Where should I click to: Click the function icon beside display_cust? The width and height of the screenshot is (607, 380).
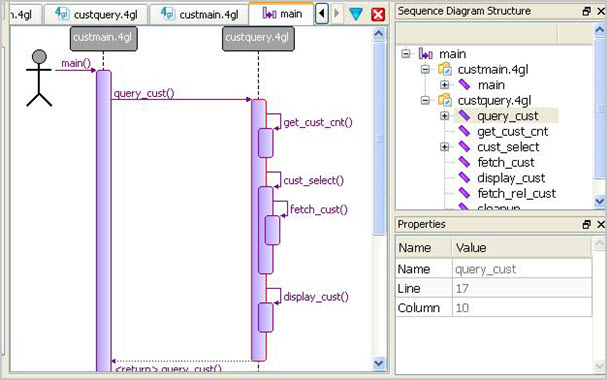(464, 177)
